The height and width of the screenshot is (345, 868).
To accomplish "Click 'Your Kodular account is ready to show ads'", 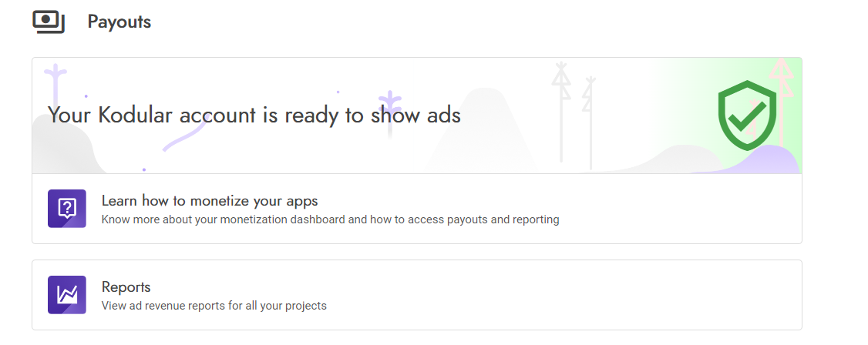I will tap(254, 115).
